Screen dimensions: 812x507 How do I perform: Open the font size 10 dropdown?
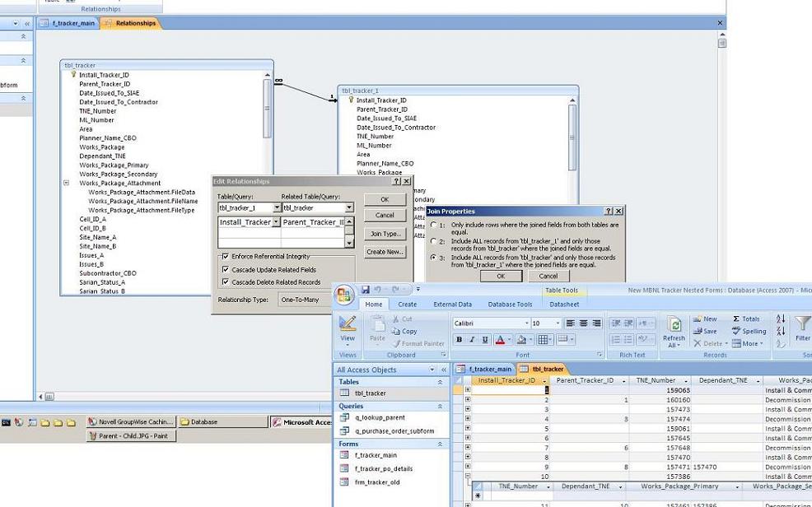coord(558,323)
